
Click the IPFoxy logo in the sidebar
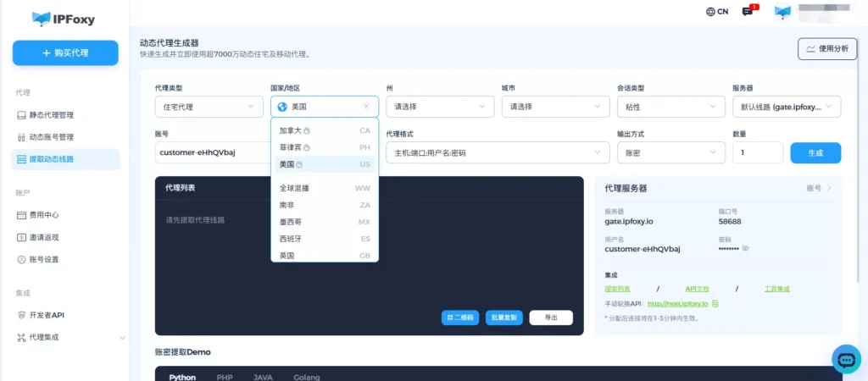tap(64, 17)
